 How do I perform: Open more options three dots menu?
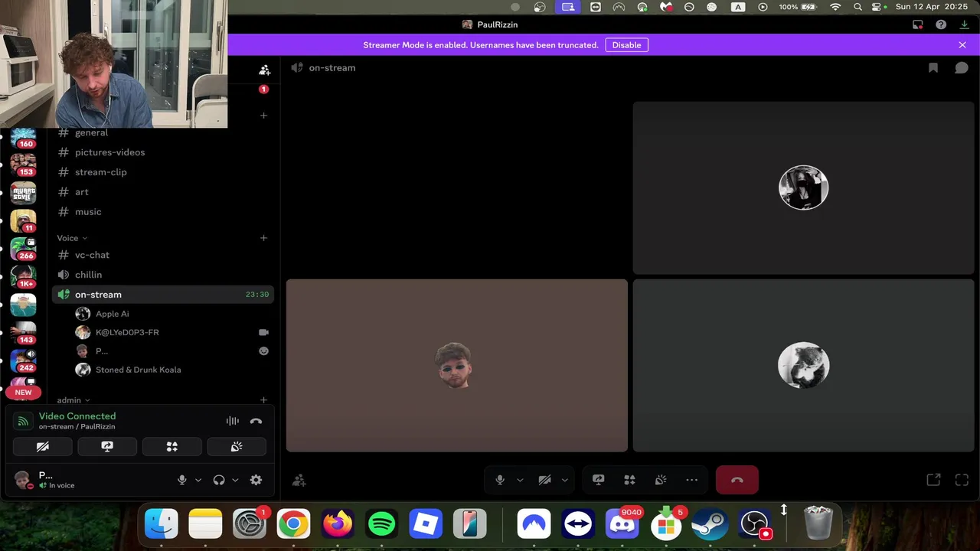pos(692,480)
